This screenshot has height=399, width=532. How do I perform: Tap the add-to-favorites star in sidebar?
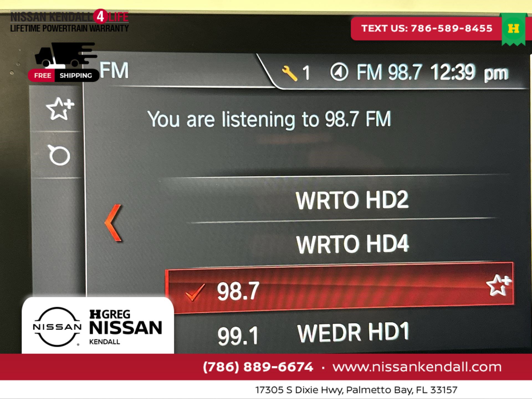click(60, 109)
